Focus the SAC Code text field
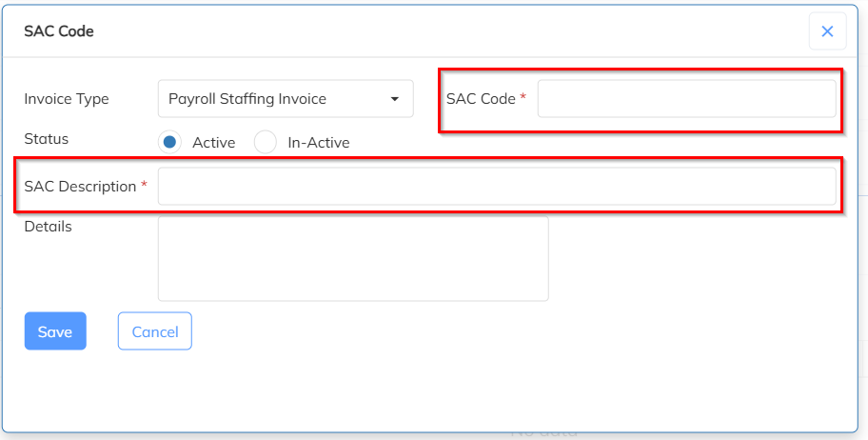868x440 pixels. pos(686,99)
